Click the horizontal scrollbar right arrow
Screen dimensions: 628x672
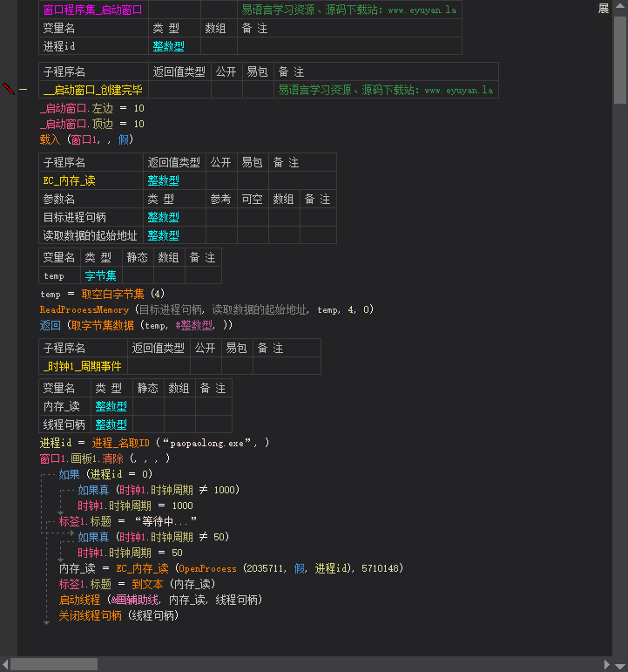(x=606, y=664)
